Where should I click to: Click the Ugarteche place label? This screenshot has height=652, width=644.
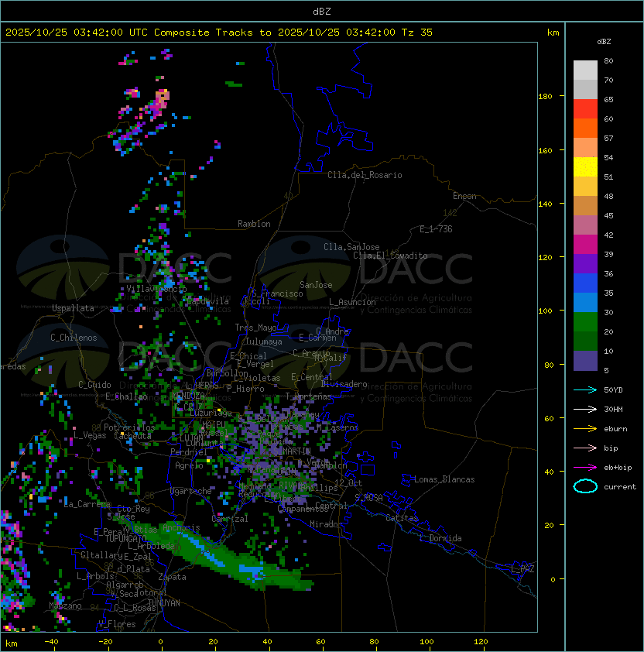pyautogui.click(x=190, y=491)
